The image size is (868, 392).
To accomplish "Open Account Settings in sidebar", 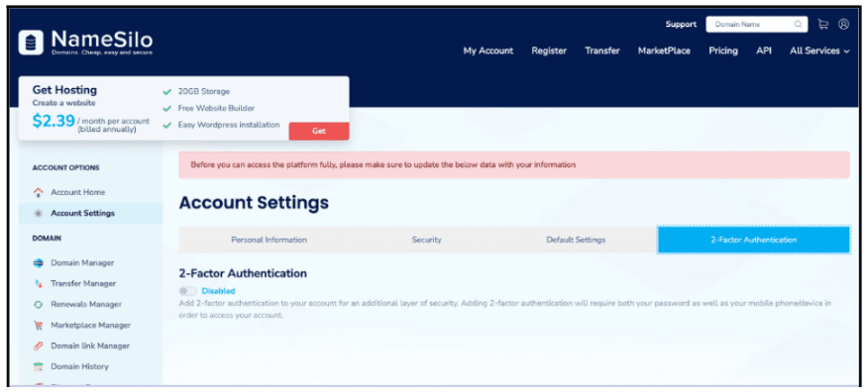I will (83, 214).
